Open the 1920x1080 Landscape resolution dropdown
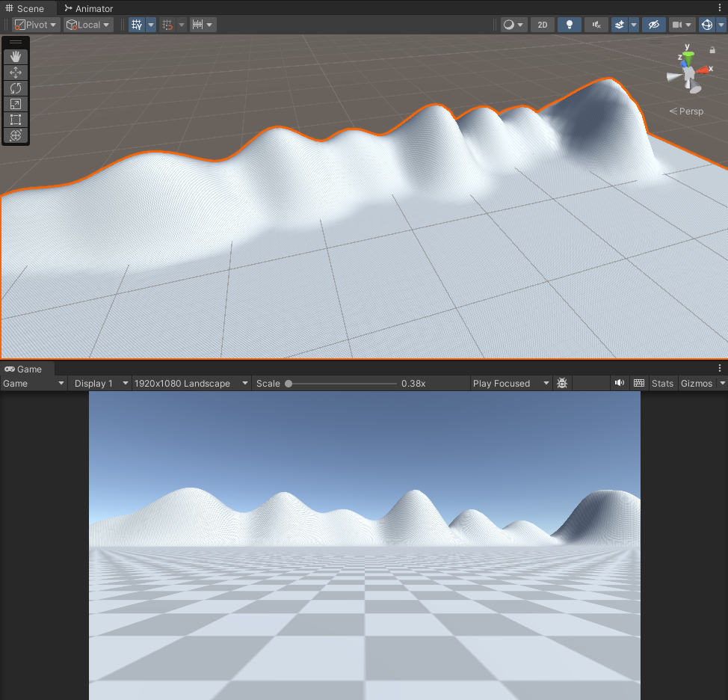Viewport: 728px width, 700px height. (190, 383)
